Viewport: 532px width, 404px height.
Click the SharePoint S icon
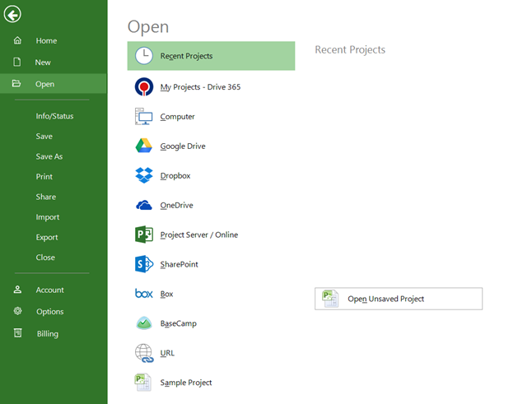pos(144,264)
